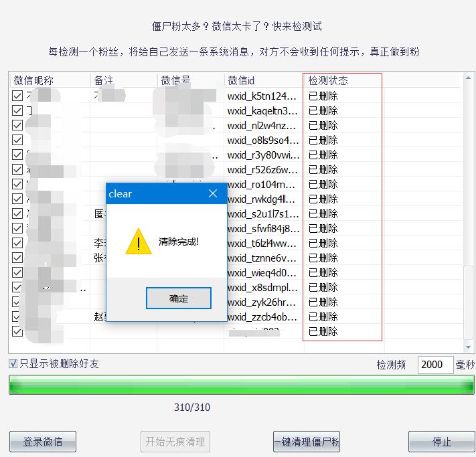Screen dimensions: 476x457
Task: Click the 开始无痕清理 button
Action: tap(175, 442)
